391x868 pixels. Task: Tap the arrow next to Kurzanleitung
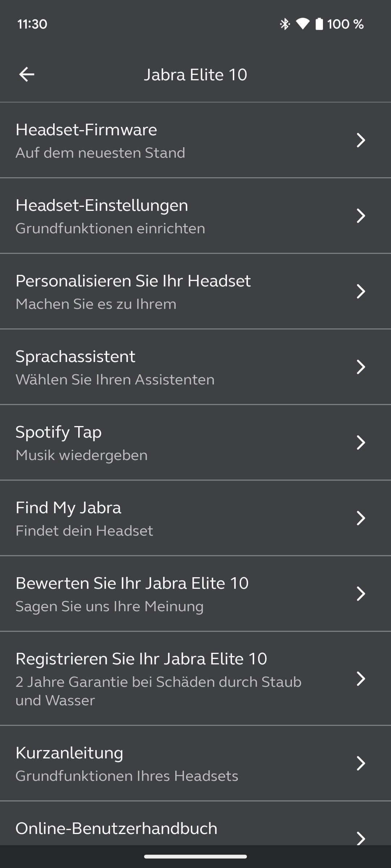coord(361,763)
